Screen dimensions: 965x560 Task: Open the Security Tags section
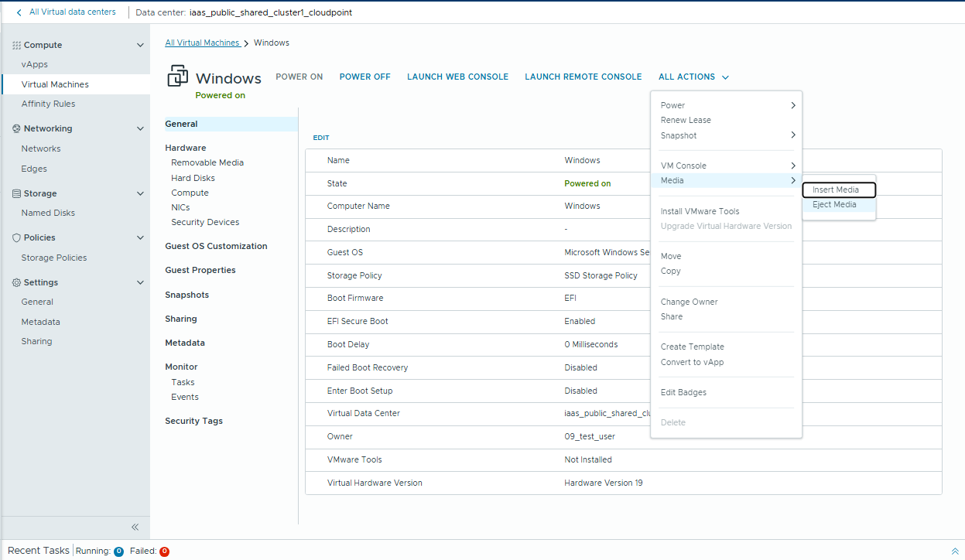(x=193, y=422)
